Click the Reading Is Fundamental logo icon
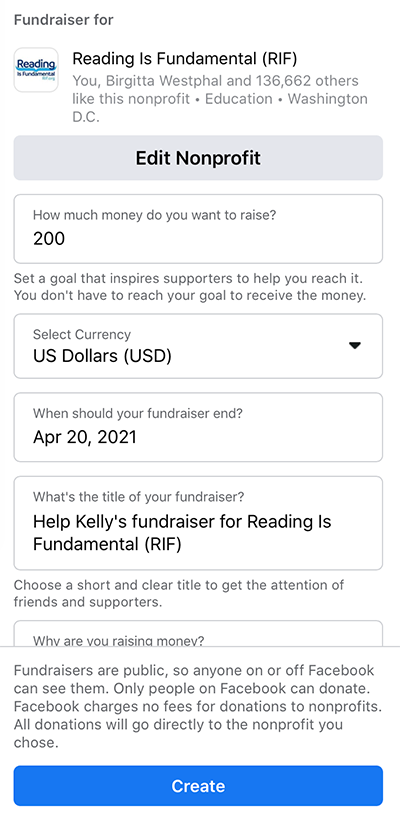 (x=36, y=70)
